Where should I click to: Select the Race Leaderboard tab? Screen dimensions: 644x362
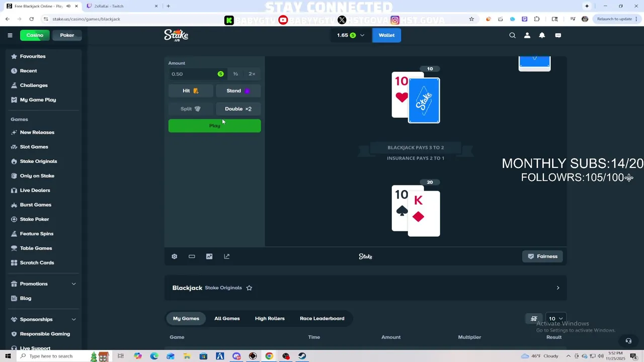322,318
